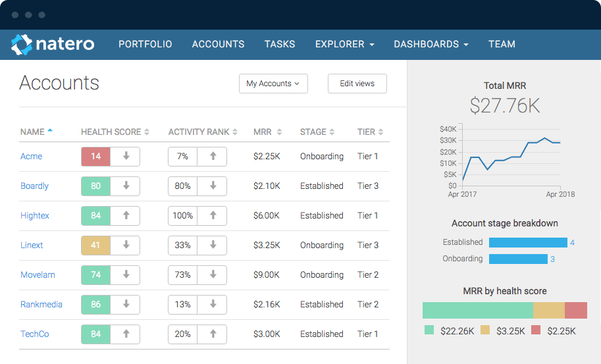Click Movelam health score down arrow

(x=126, y=274)
